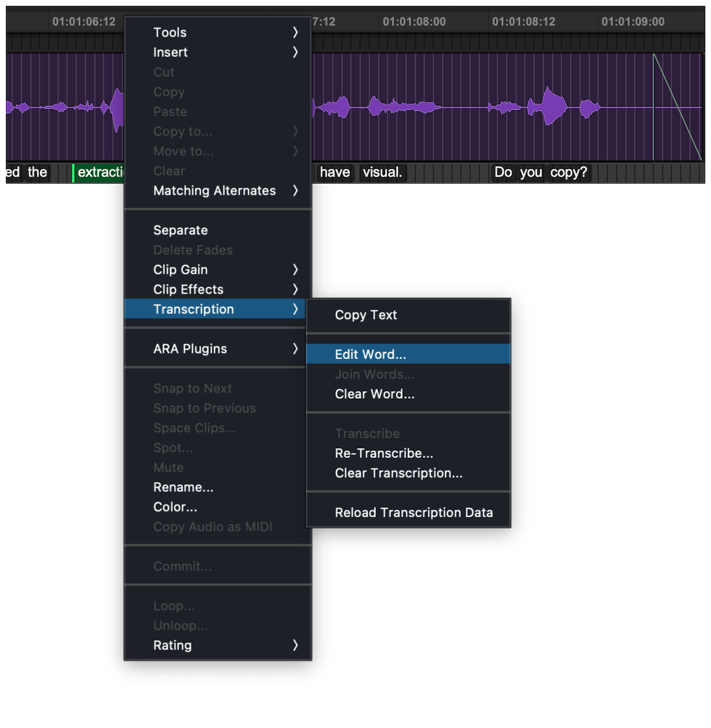Open Matching Alternates submenu

214,191
